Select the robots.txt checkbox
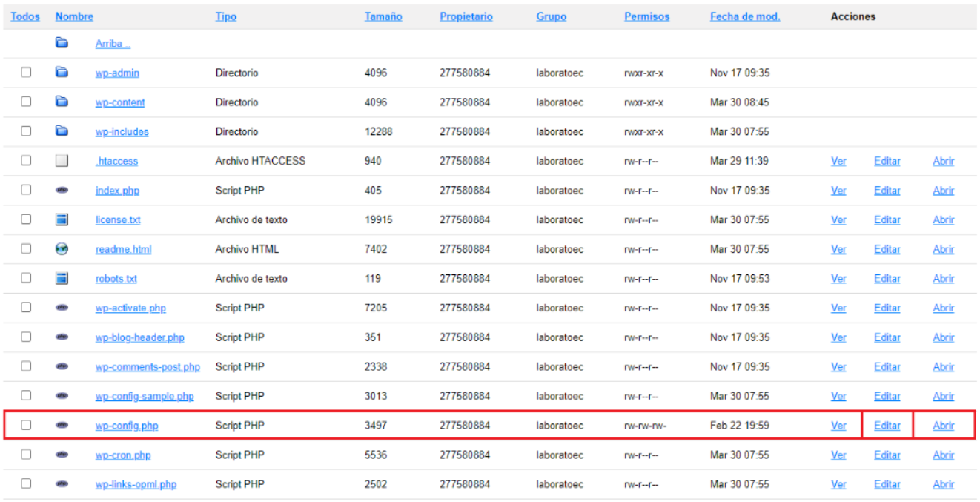The width and height of the screenshot is (980, 502). tap(26, 278)
